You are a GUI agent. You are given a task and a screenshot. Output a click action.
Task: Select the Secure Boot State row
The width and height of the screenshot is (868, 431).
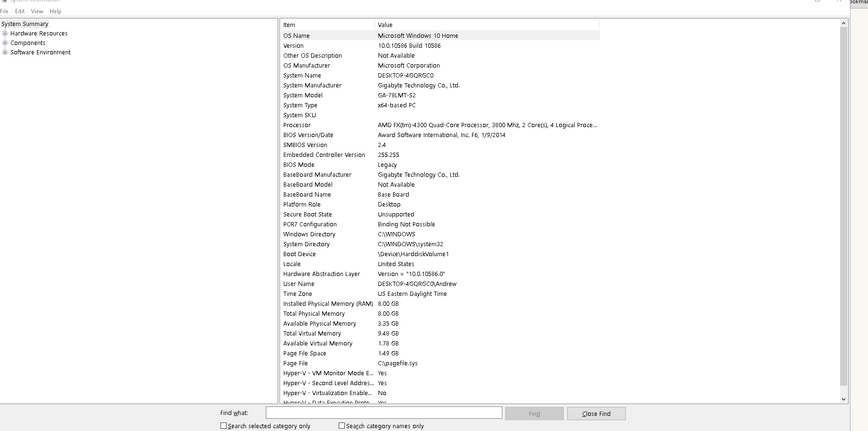(x=441, y=215)
